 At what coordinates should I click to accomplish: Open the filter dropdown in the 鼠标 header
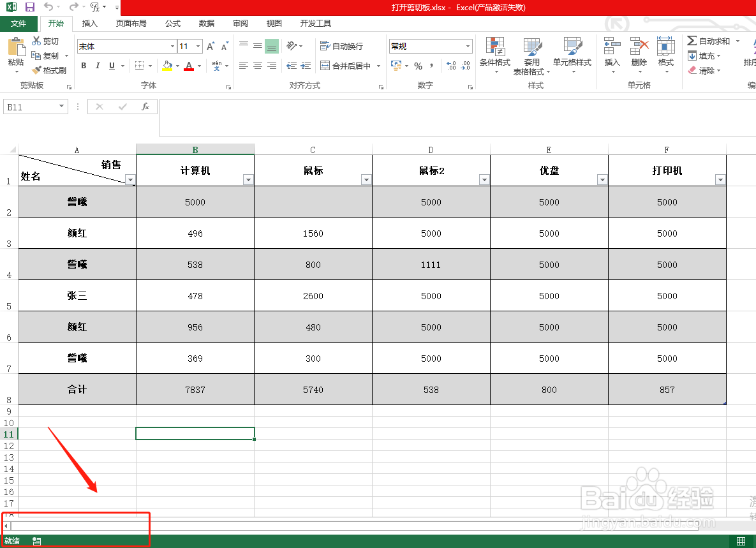[x=366, y=180]
